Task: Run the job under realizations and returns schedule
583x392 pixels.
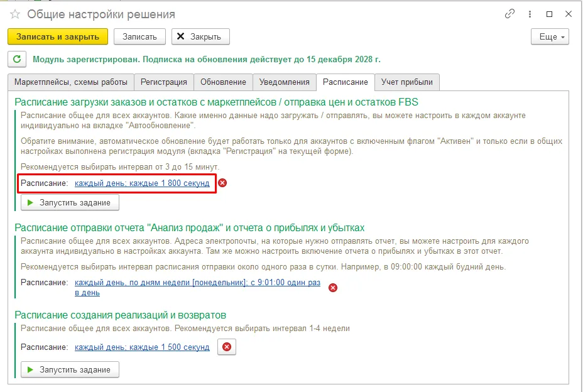Action: [70, 369]
